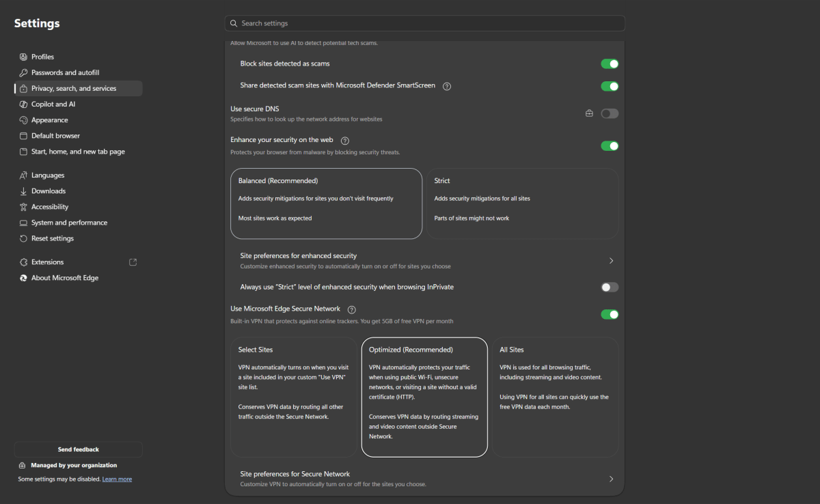This screenshot has height=504, width=820.
Task: Open System and performance settings
Action: point(78,223)
